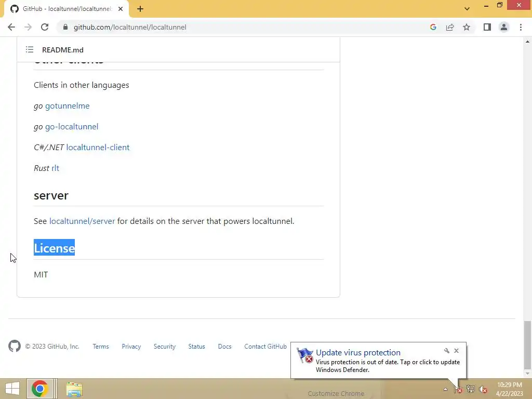Click the GitHub logo in footer
Screen dimensions: 532x399
coord(15,346)
